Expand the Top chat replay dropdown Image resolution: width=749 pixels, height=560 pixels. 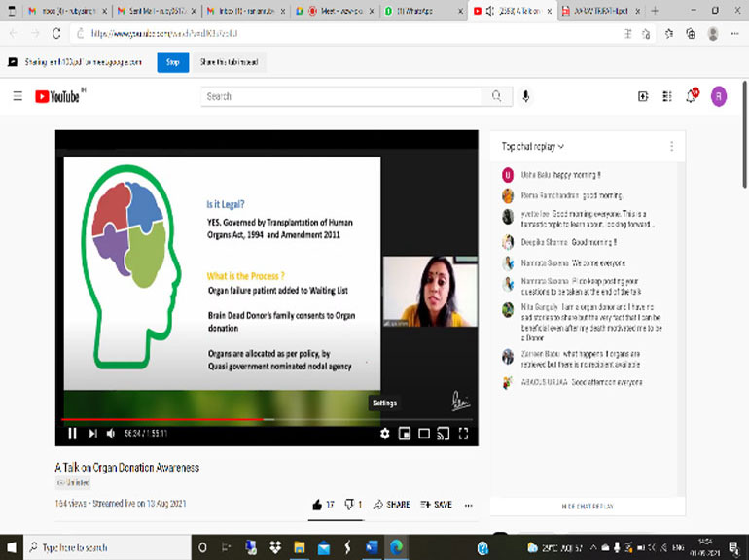click(x=533, y=146)
